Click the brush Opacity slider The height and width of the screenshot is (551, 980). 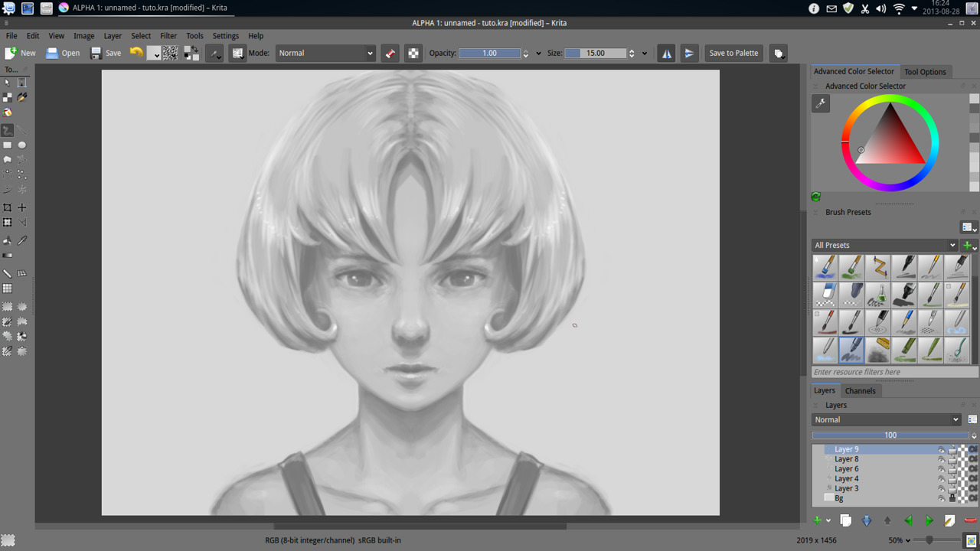(x=489, y=54)
